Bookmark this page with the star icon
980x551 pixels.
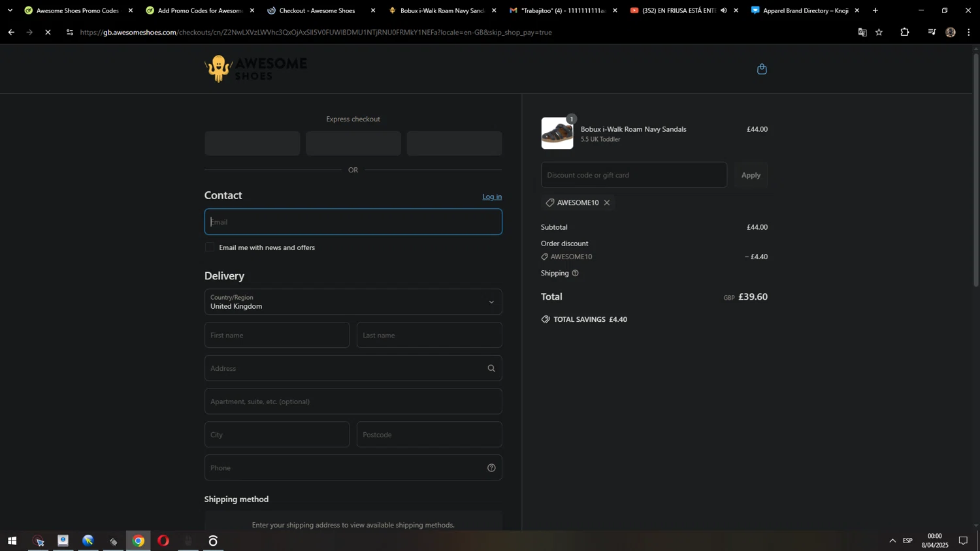pyautogui.click(x=879, y=32)
